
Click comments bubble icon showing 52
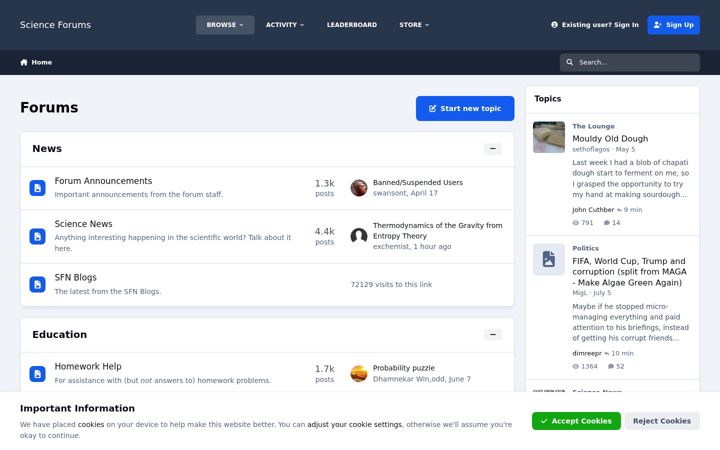click(611, 366)
